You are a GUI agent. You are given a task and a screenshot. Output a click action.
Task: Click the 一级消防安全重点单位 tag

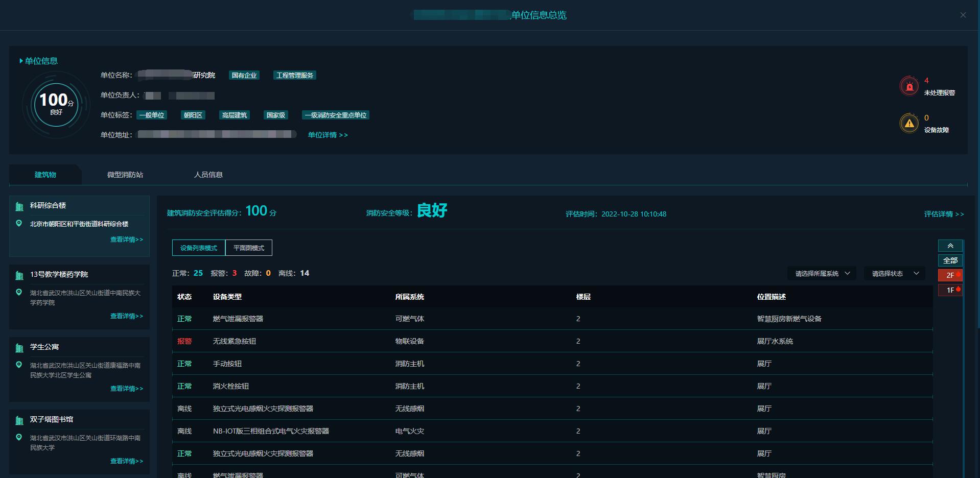pos(336,115)
